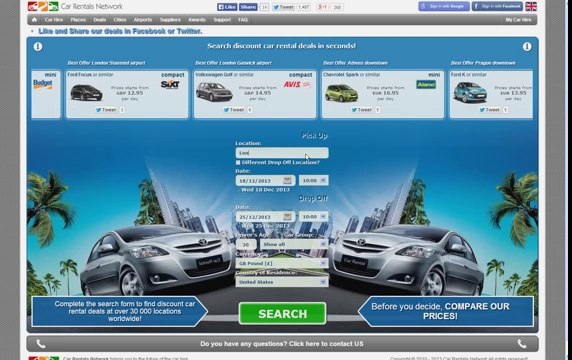Expand Car Group 'Show all' dropdown
The height and width of the screenshot is (360, 572).
pos(294,244)
